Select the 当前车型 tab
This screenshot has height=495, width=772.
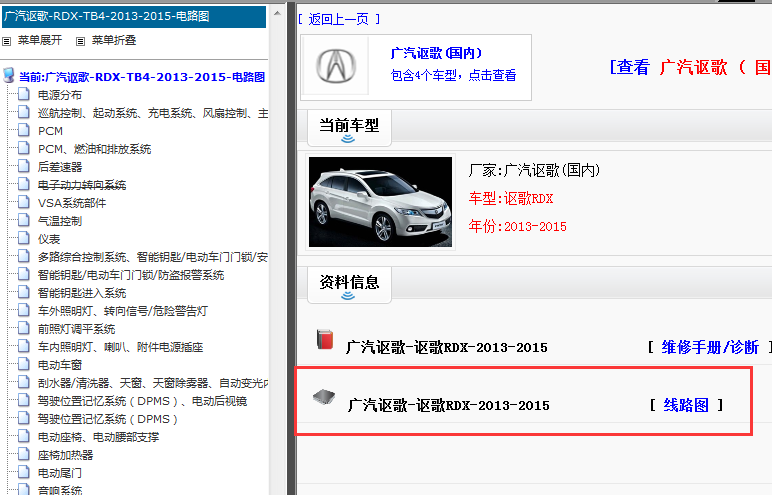coord(349,128)
